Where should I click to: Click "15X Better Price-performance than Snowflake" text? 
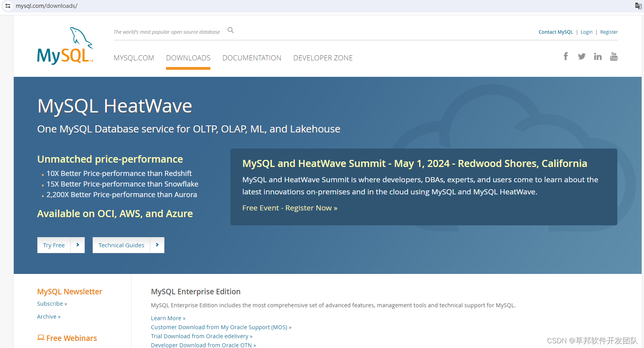pos(122,184)
